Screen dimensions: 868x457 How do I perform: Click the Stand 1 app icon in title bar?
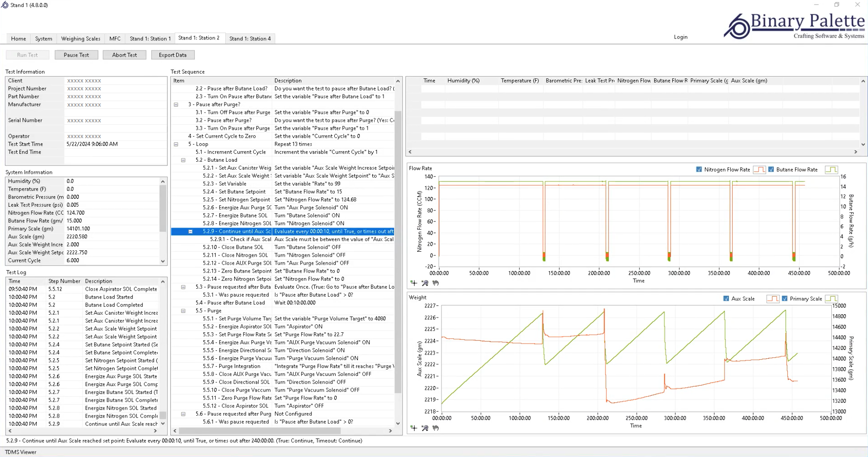[5, 5]
